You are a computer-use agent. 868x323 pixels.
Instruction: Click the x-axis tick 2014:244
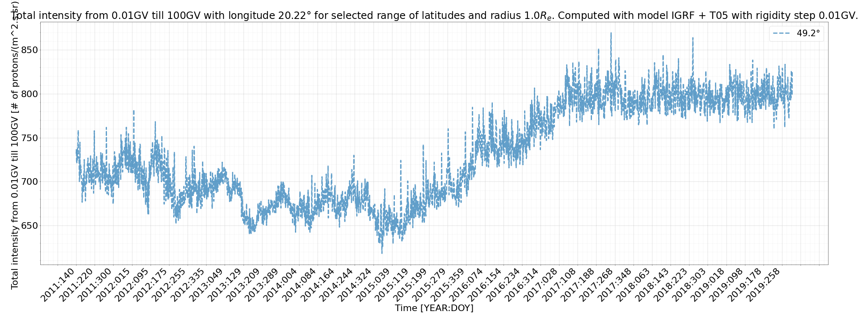click(337, 285)
